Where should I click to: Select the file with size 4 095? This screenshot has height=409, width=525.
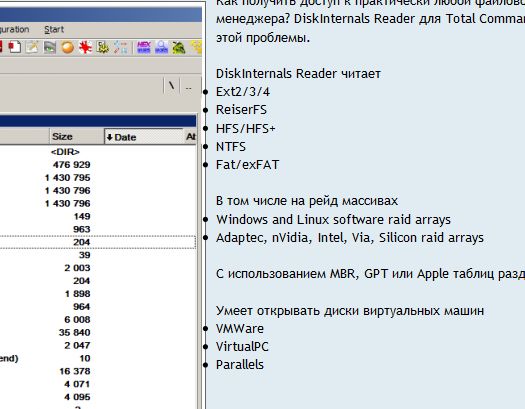click(77, 397)
